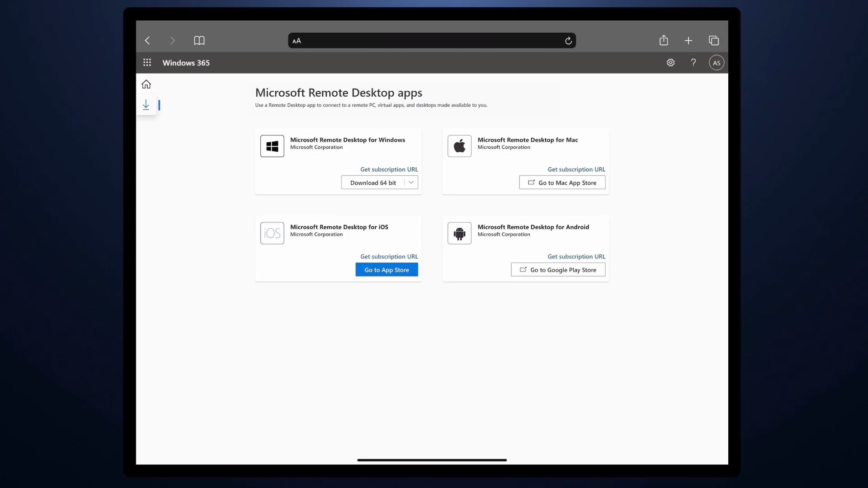
Task: Get subscription URL for the Android app
Action: (576, 256)
